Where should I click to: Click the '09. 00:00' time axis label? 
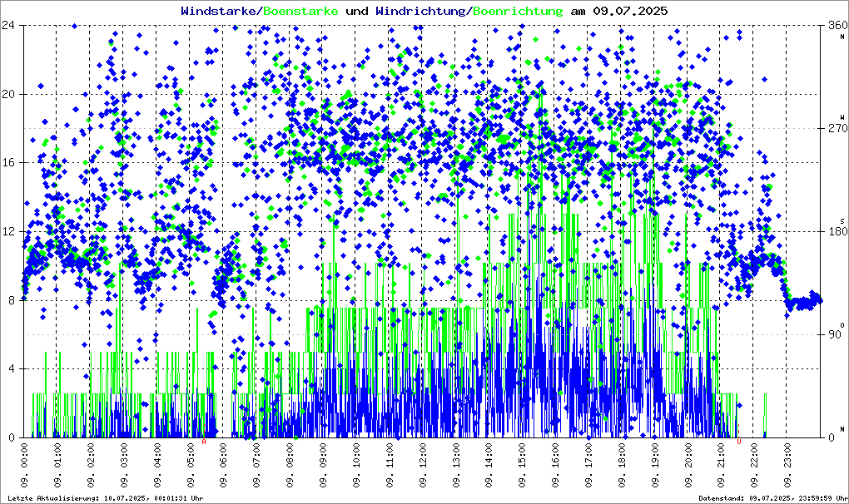coord(24,466)
